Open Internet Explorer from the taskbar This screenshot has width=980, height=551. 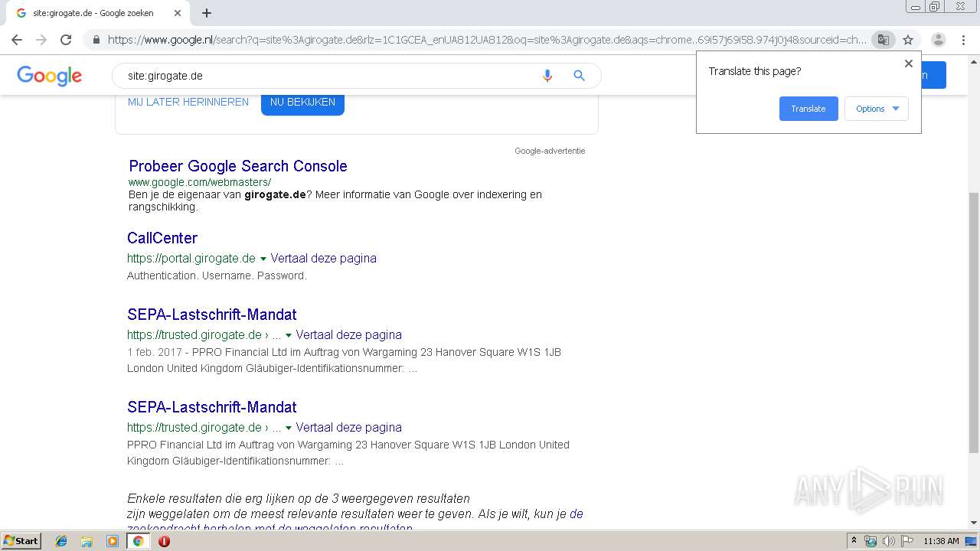click(61, 541)
